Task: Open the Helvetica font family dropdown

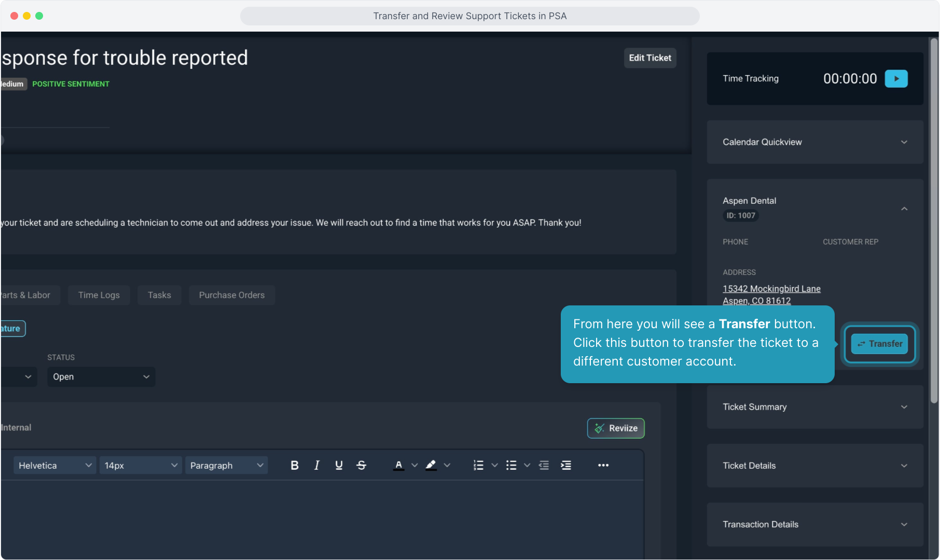Action: 54,465
